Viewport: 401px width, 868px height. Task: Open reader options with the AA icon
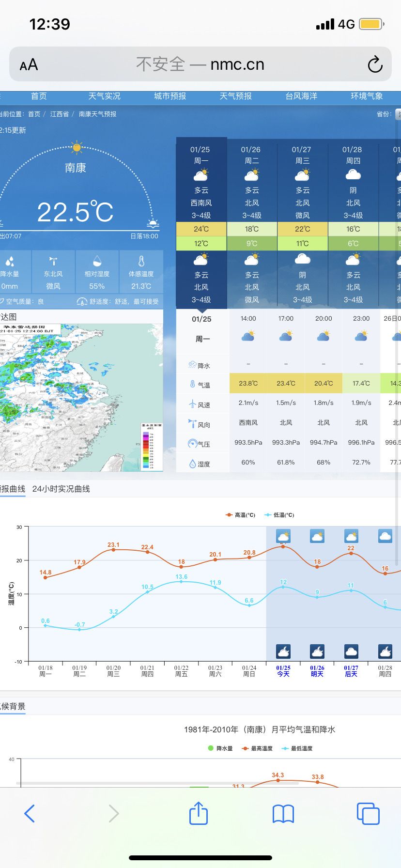[29, 64]
